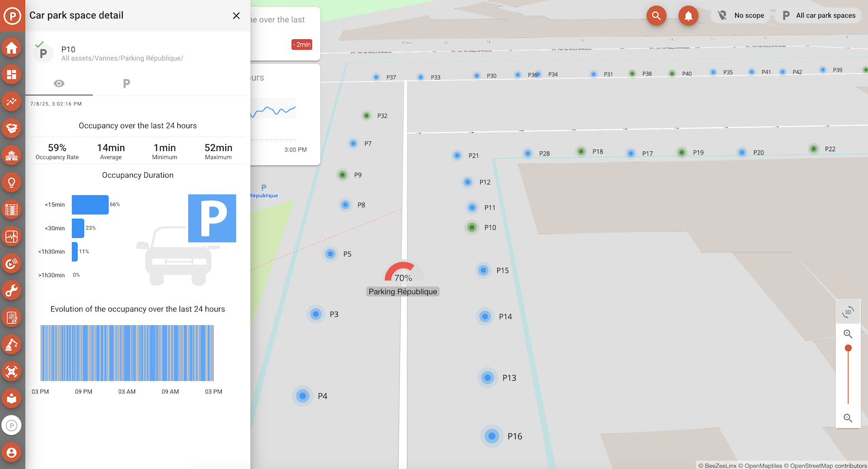The height and width of the screenshot is (469, 868).
Task: Click the notifications bell icon
Action: (688, 16)
